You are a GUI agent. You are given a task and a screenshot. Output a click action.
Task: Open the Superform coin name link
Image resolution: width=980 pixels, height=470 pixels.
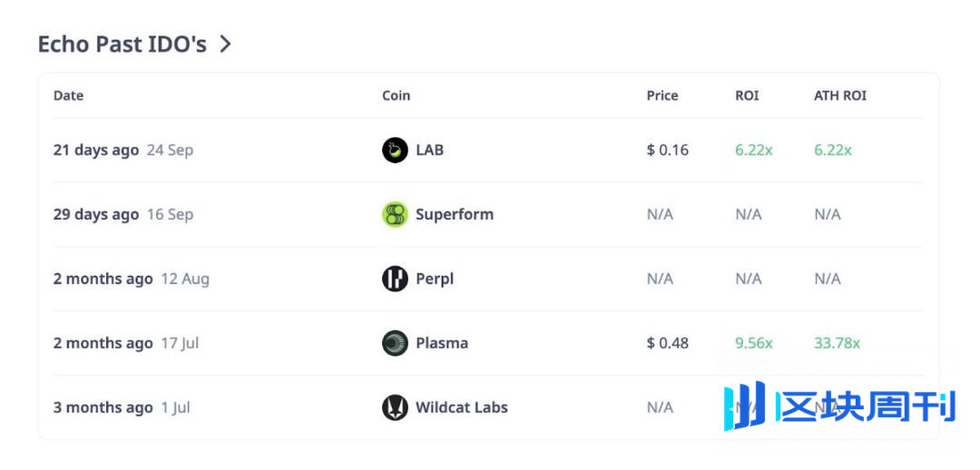(454, 214)
